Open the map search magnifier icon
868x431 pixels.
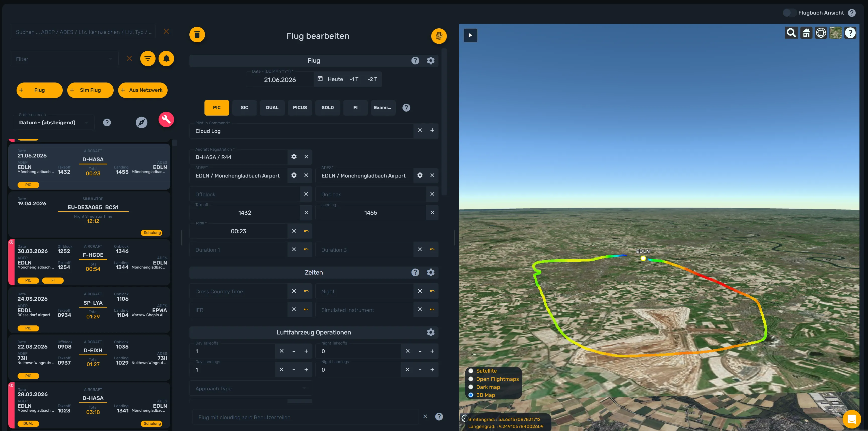(x=791, y=33)
